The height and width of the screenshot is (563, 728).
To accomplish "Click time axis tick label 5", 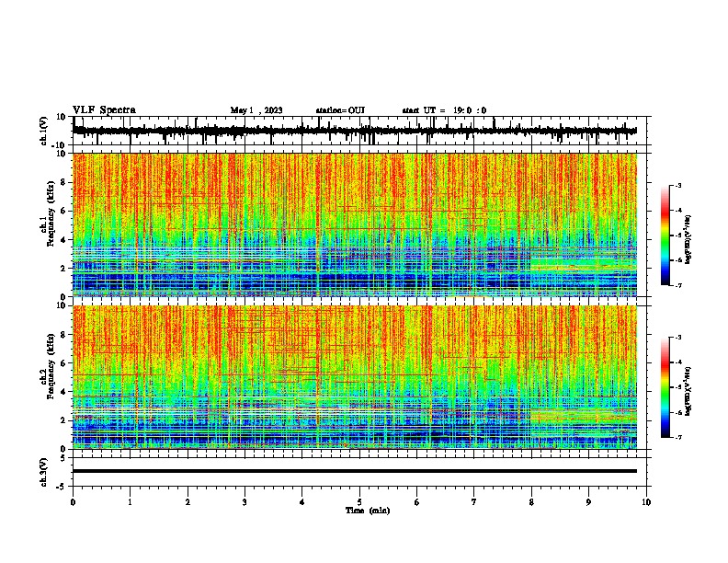I will click(359, 502).
